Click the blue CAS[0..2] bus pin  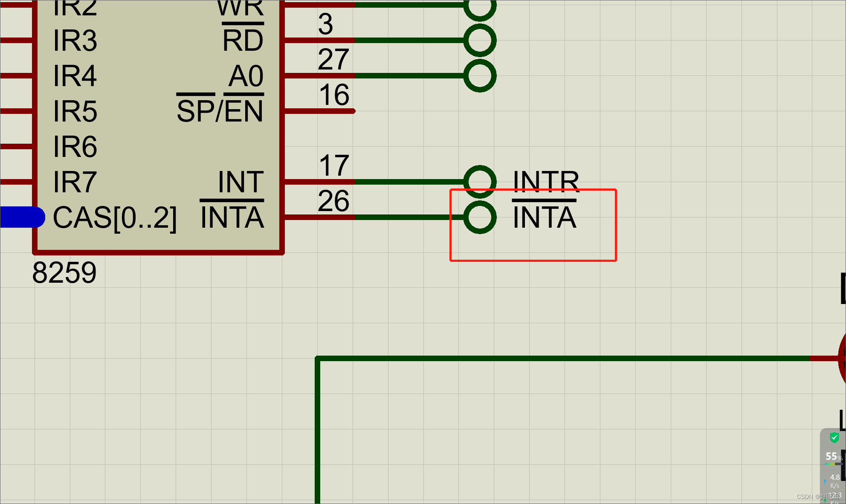click(22, 217)
